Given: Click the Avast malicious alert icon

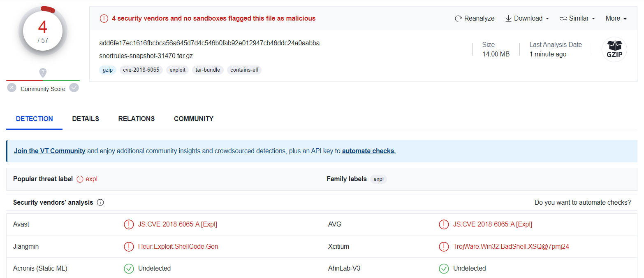Looking at the screenshot, I should [x=129, y=224].
